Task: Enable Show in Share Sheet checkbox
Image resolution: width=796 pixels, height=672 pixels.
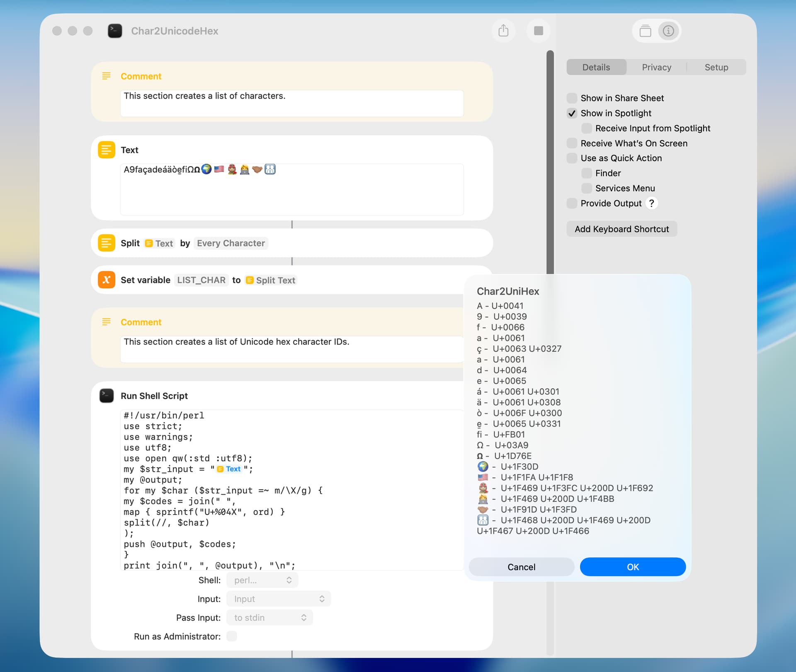Action: tap(572, 98)
